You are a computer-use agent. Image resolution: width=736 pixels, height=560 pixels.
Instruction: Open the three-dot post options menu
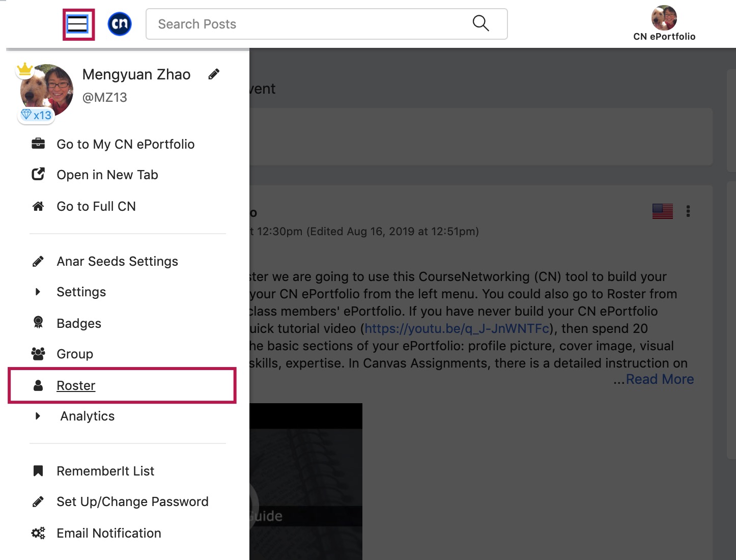688,211
